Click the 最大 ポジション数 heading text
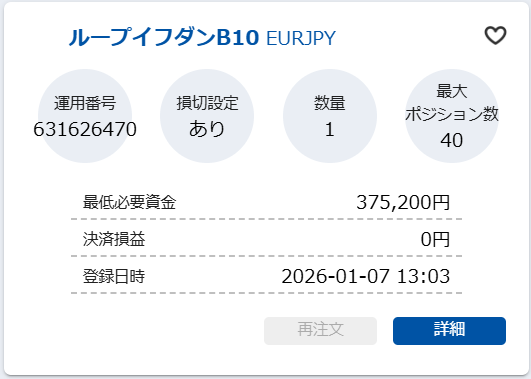 point(452,102)
